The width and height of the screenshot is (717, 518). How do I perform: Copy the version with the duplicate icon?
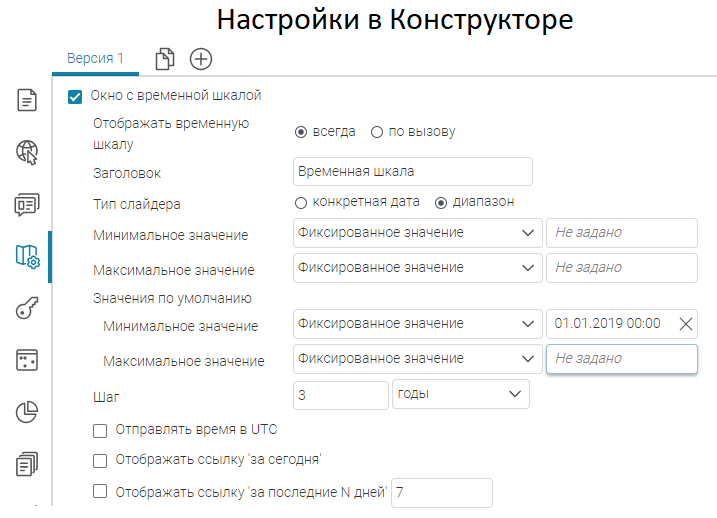[165, 59]
